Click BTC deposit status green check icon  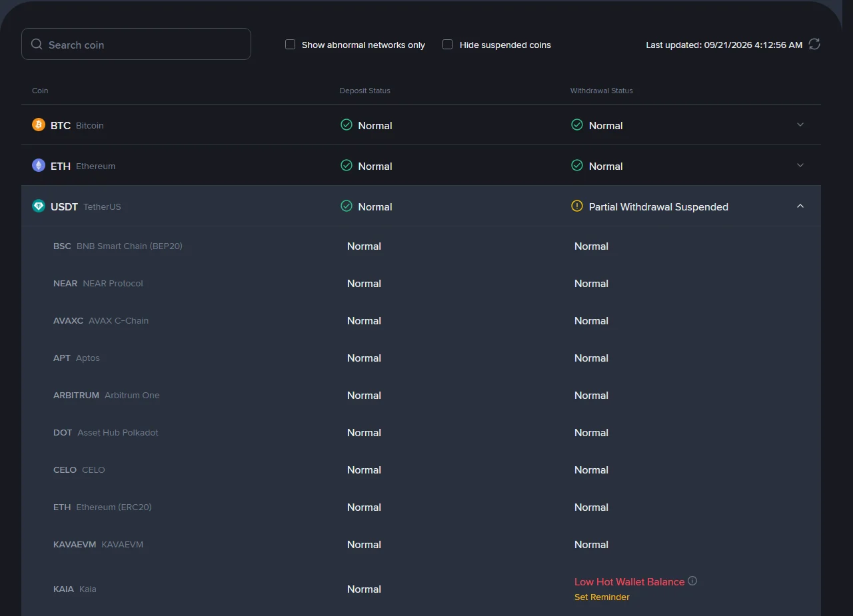click(347, 125)
